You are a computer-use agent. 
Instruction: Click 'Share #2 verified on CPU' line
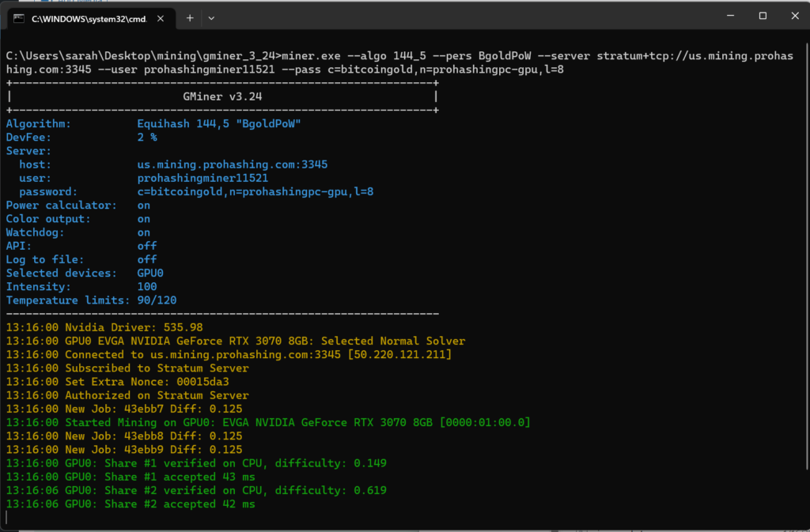pyautogui.click(x=196, y=490)
